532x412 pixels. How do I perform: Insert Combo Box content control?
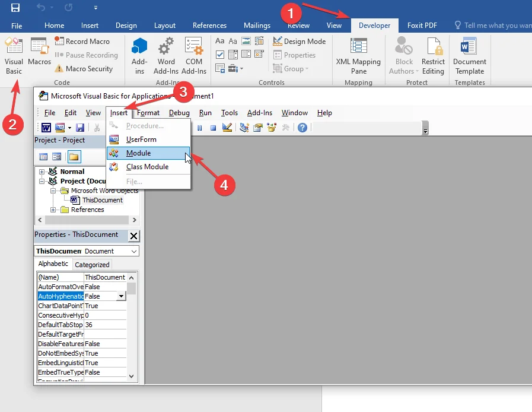(232, 55)
